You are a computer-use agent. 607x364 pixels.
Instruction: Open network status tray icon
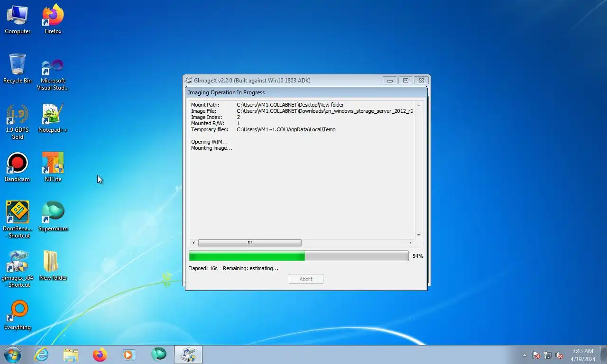548,355
